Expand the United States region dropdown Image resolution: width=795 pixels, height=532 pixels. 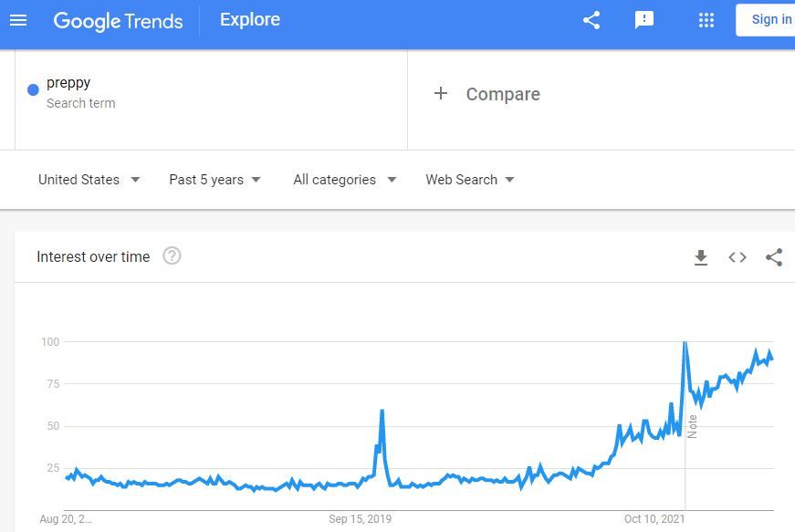(x=89, y=180)
